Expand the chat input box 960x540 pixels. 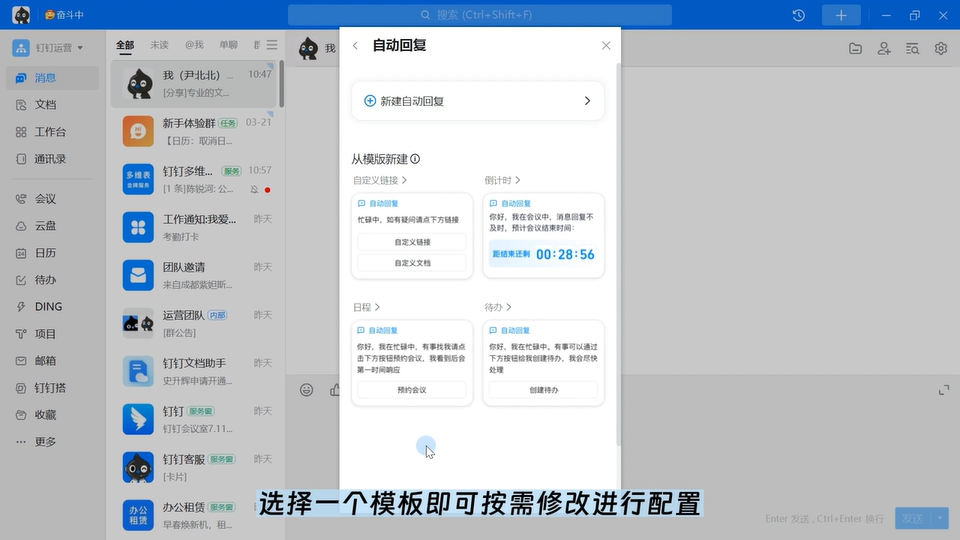[x=943, y=390]
